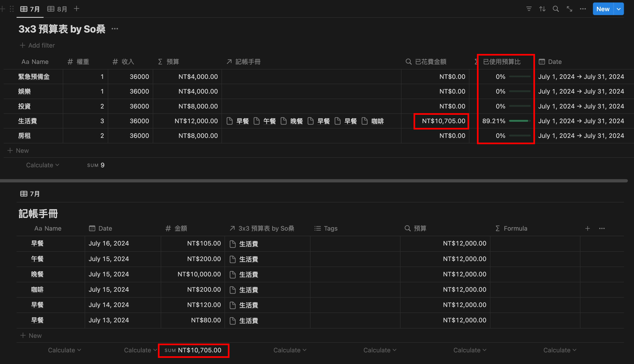Screen dimensions: 634x364
Task: Open Calculate dropdown under top table Name column
Action: tap(43, 165)
